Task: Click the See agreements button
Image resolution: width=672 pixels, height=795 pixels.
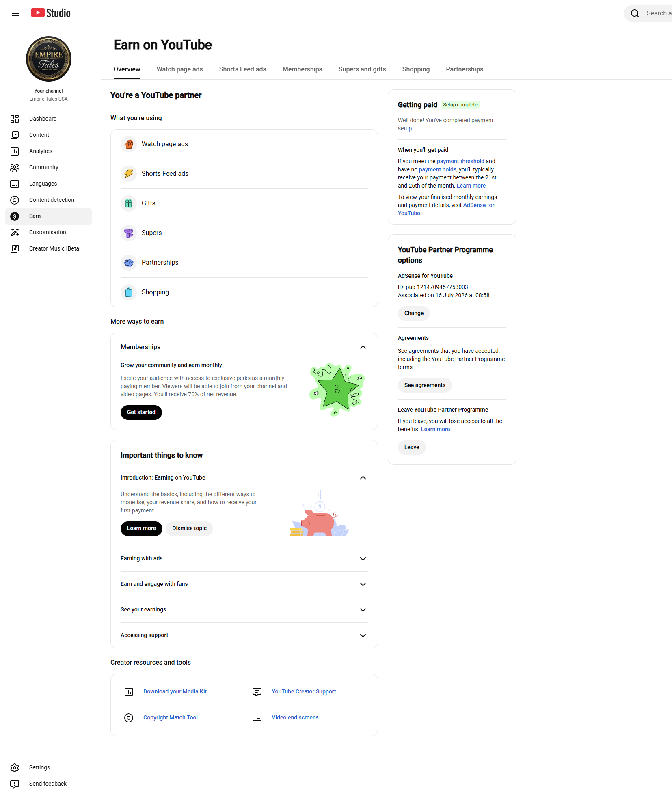Action: 425,385
